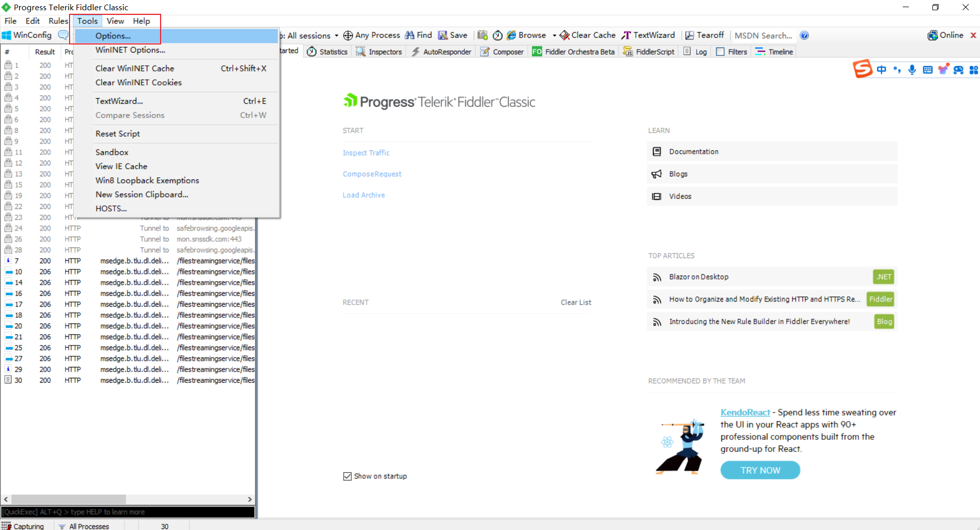Expand the All sessions keep dropdown
Screen dimensions: 980x530
(336, 36)
